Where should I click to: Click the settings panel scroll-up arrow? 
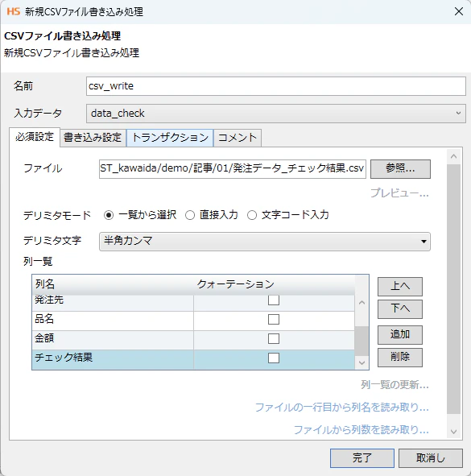pos(454,156)
